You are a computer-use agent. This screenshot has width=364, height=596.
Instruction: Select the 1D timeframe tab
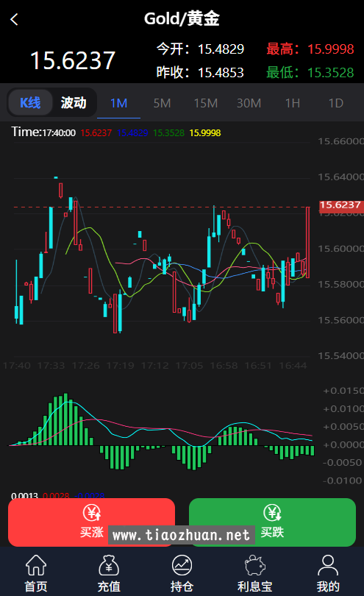point(336,103)
